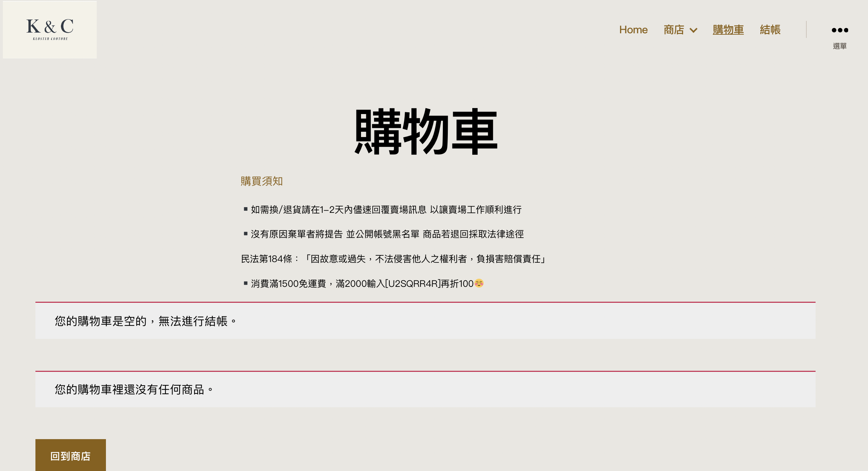Click the empty-cart notice about 無法進行結帳
868x471 pixels.
pyautogui.click(x=145, y=321)
